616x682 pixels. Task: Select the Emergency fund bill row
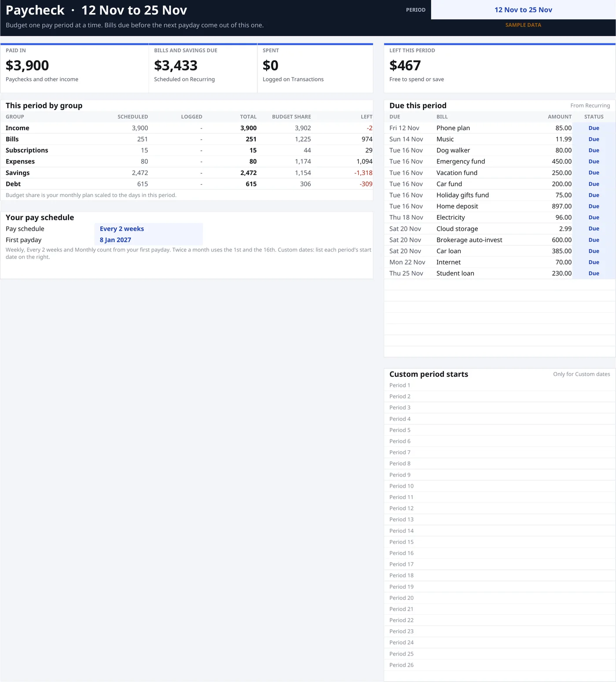500,161
